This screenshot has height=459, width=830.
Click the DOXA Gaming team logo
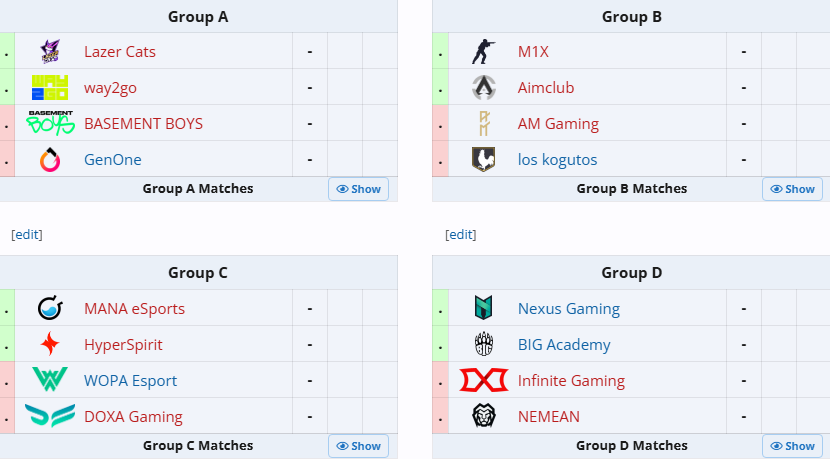pyautogui.click(x=50, y=417)
